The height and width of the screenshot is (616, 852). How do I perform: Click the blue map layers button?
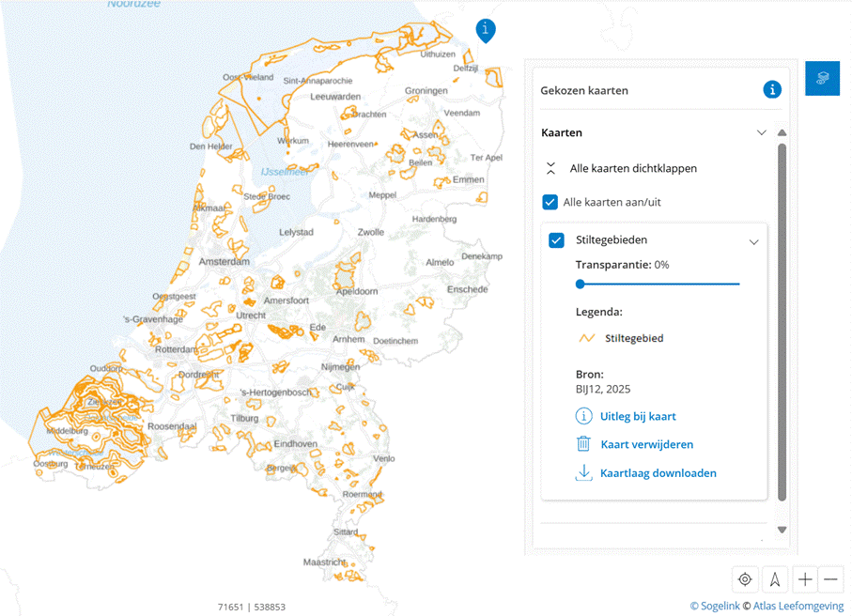coord(822,78)
